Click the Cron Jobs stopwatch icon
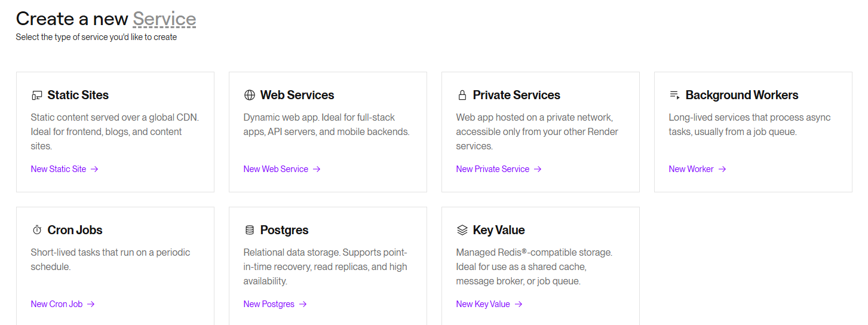 point(37,231)
